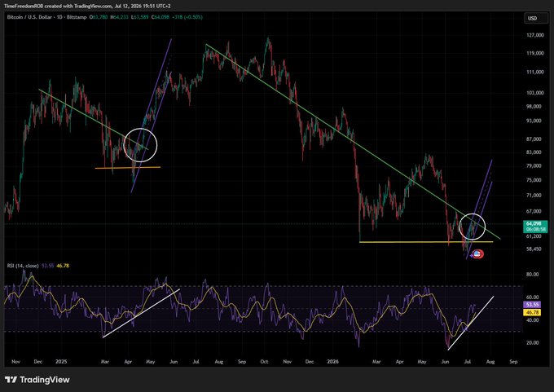
Task: Click the 127,000 price axis label
Action: click(534, 35)
